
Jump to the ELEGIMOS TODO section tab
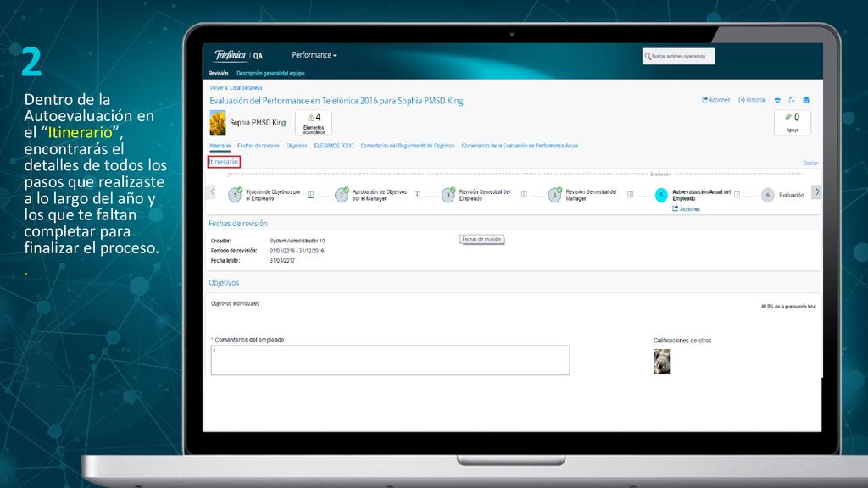coord(334,146)
